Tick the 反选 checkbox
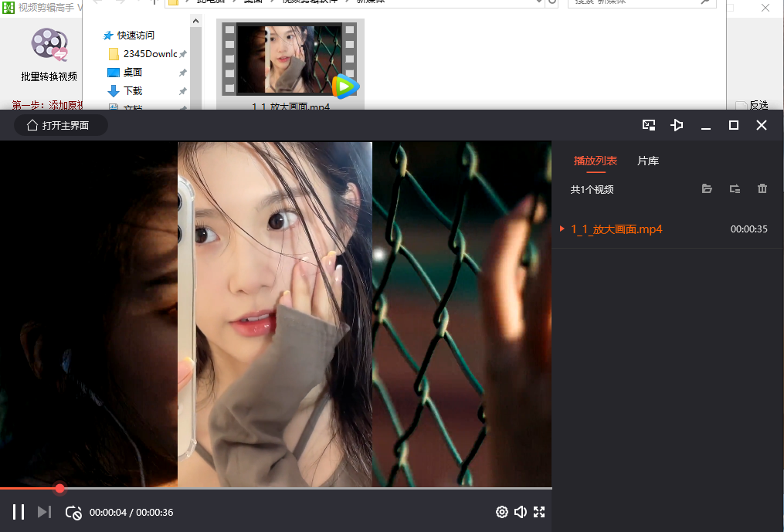784x532 pixels. click(x=742, y=106)
